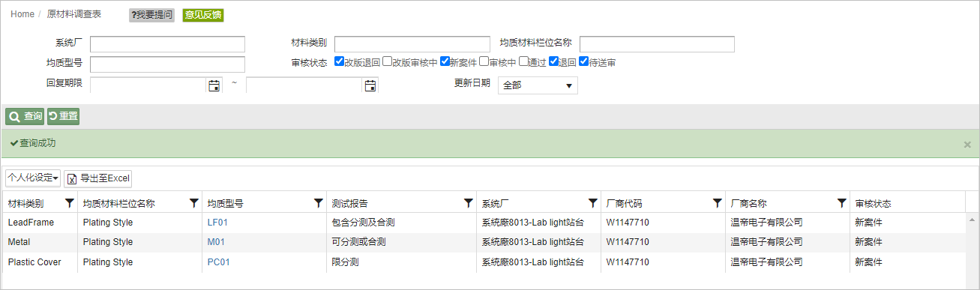Open calendar picker for end reply deadline

(370, 85)
